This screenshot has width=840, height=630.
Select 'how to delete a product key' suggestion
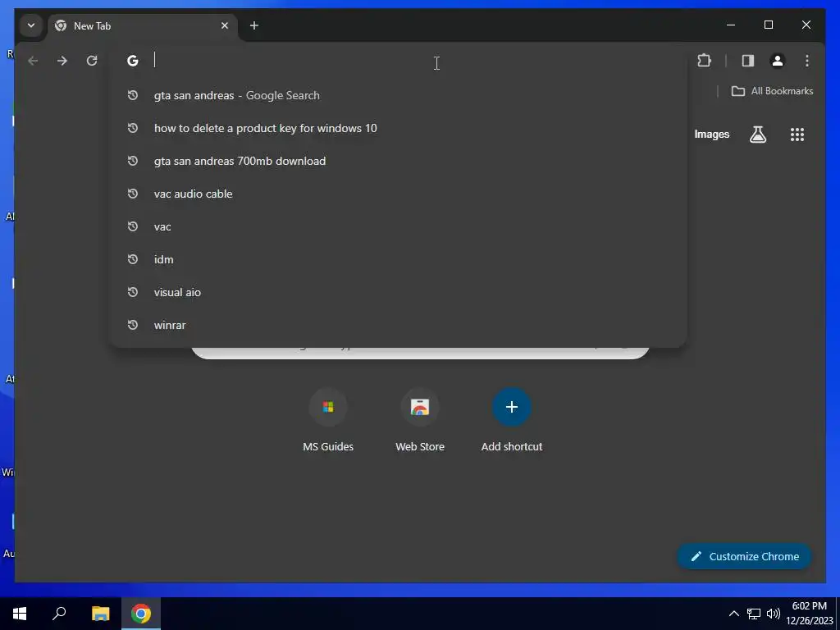pyautogui.click(x=398, y=128)
